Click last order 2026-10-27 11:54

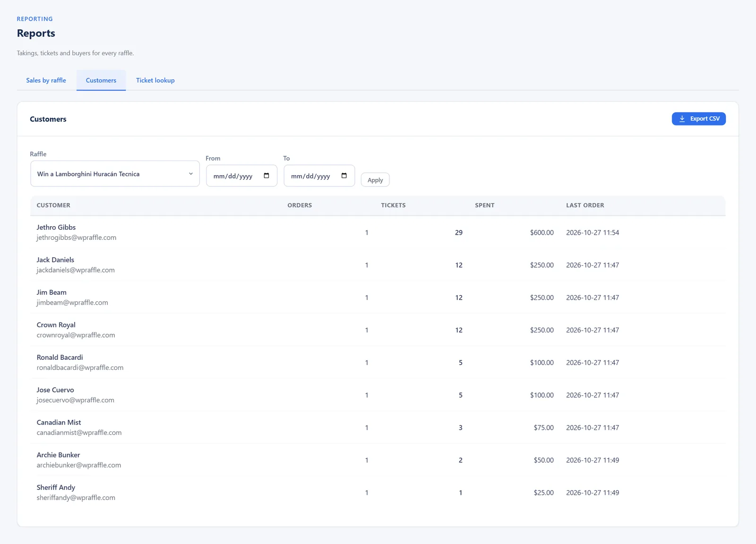point(593,233)
